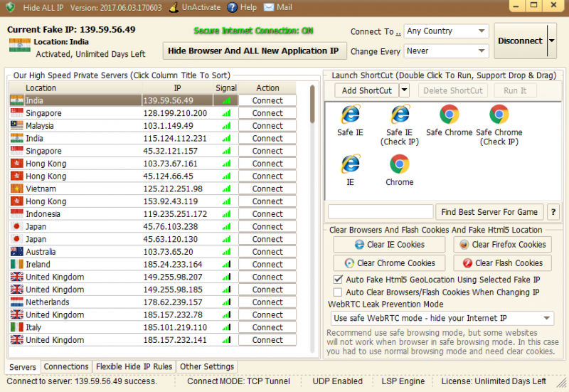Click Clear Firefox Cookies button
Image resolution: width=569 pixels, height=392 pixels.
pos(502,244)
